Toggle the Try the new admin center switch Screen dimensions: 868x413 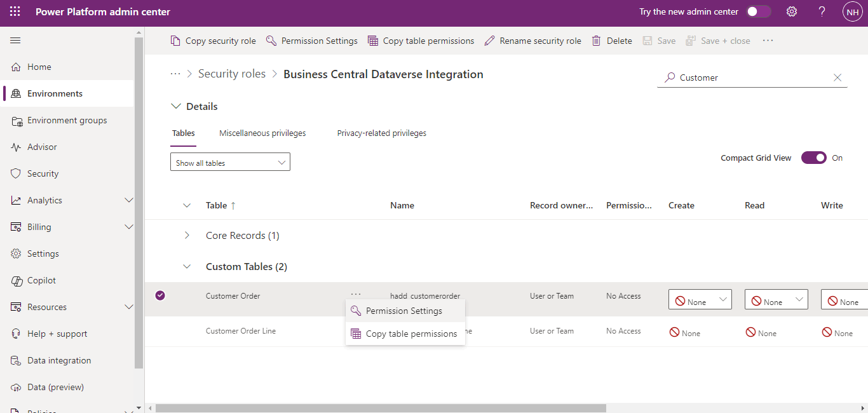(x=758, y=12)
